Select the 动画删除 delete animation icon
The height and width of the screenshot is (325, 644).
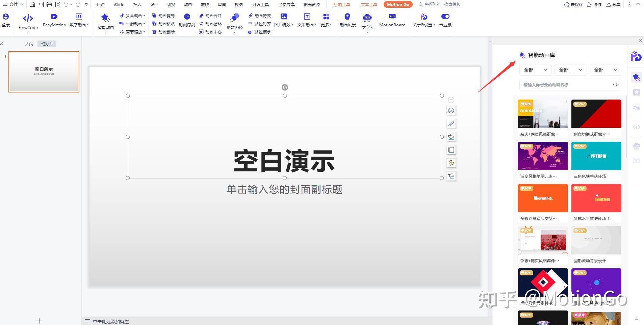point(164,32)
